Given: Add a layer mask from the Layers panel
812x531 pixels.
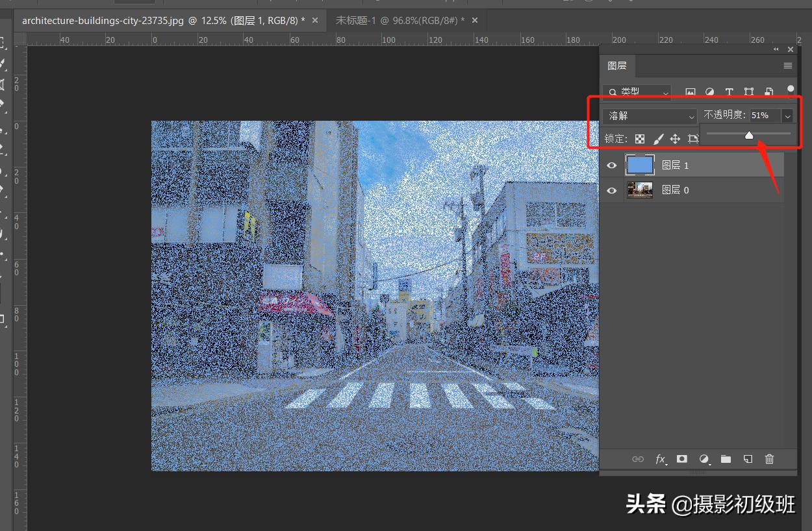Looking at the screenshot, I should point(681,459).
